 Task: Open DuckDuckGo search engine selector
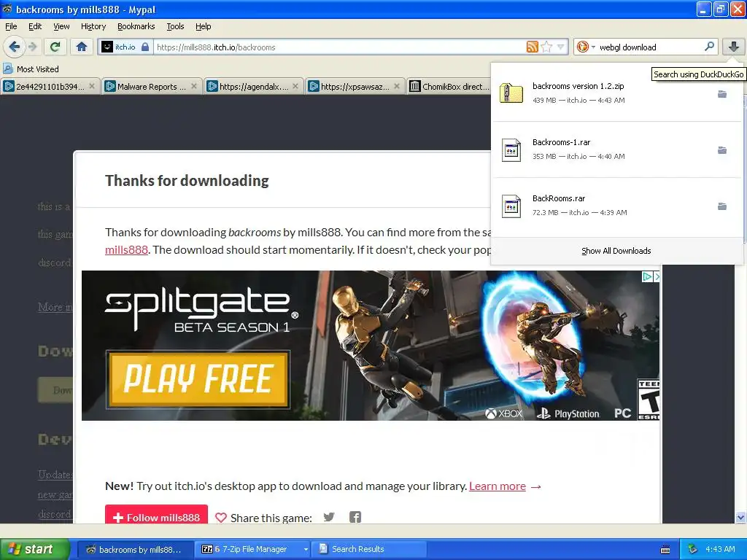tap(586, 47)
